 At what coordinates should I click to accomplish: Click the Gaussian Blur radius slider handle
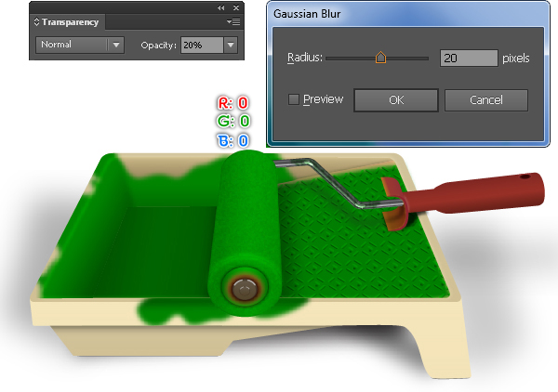coord(380,58)
